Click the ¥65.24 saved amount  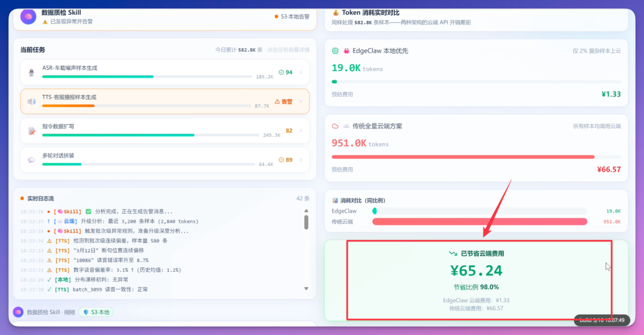[476, 271]
